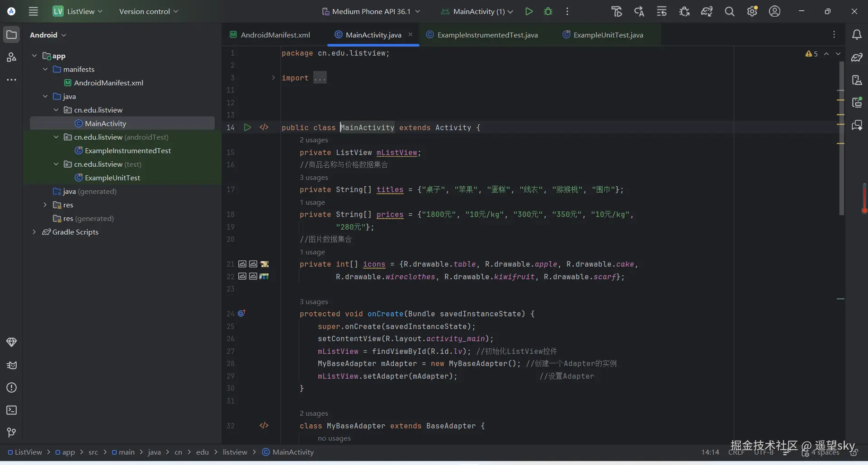
Task: Run the app with the green Run button
Action: coord(528,11)
